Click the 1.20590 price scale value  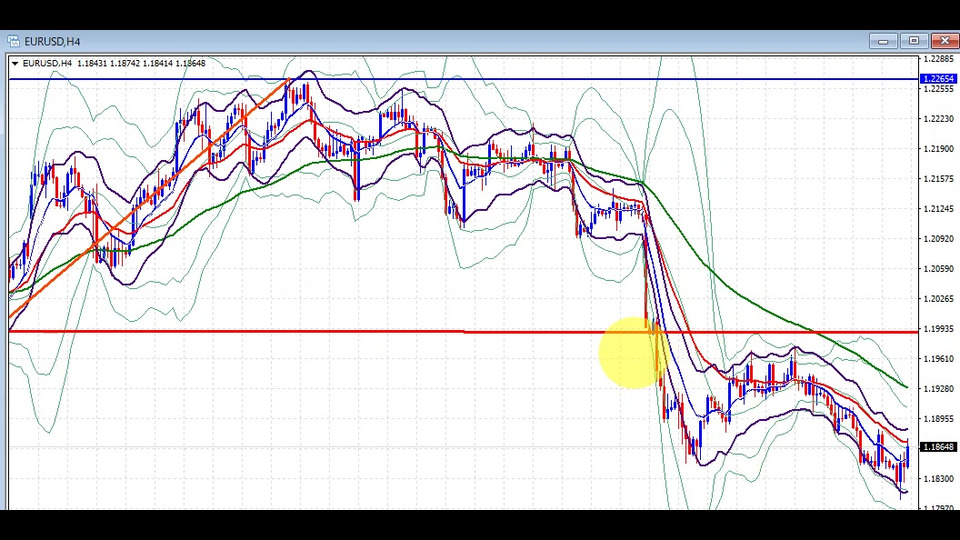[x=939, y=269]
